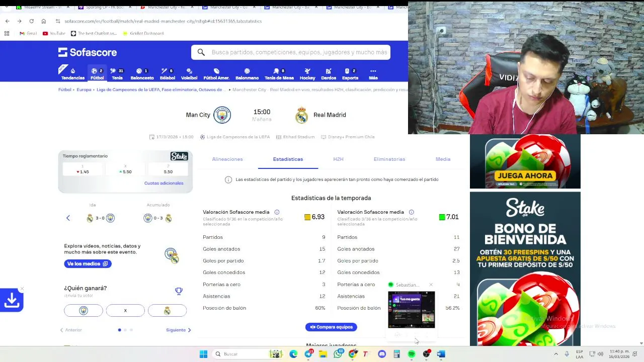Select the Fútbol Amer. sport icon
Viewport: 644px width, 362px height.
tap(216, 74)
